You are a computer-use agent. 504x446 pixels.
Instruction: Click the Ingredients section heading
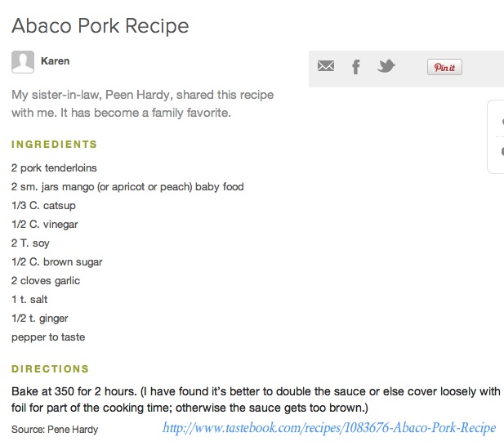(x=54, y=145)
